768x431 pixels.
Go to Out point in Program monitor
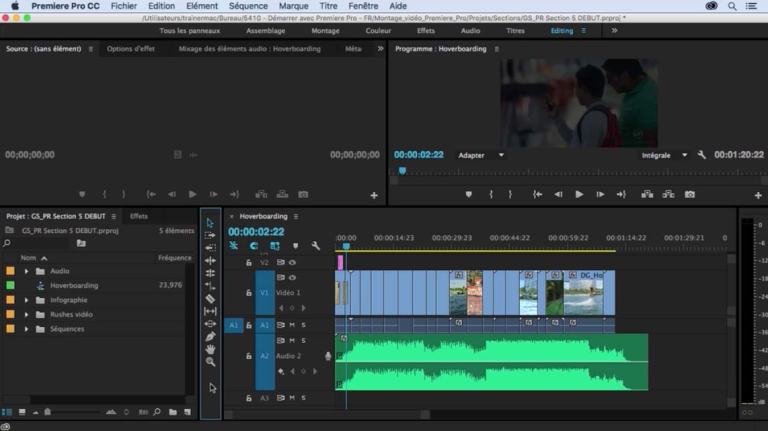click(x=621, y=194)
